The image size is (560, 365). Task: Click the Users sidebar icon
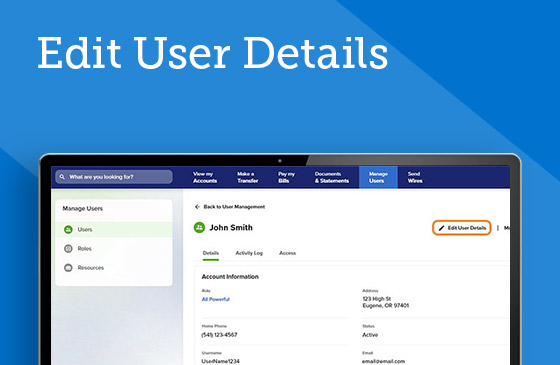pos(68,230)
